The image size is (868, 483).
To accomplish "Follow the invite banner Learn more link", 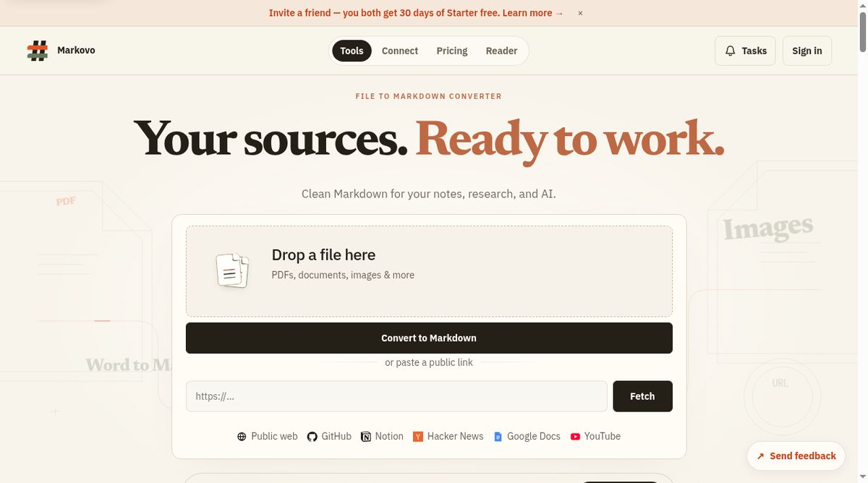I will coord(533,13).
